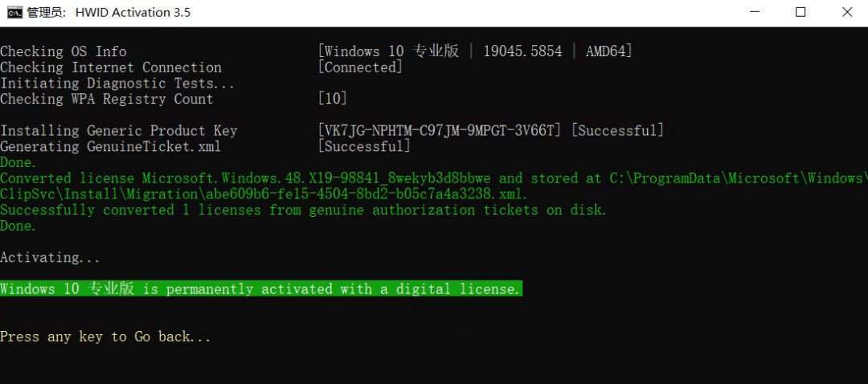Click the ClipSvc Migration xml path line
Viewport: 868px width, 384px height.
[x=264, y=194]
